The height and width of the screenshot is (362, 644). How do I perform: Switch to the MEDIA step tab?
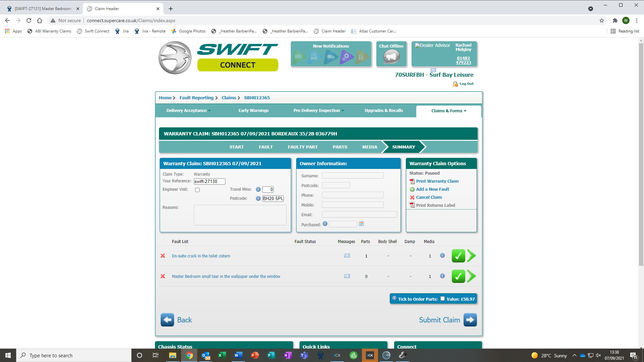point(370,147)
